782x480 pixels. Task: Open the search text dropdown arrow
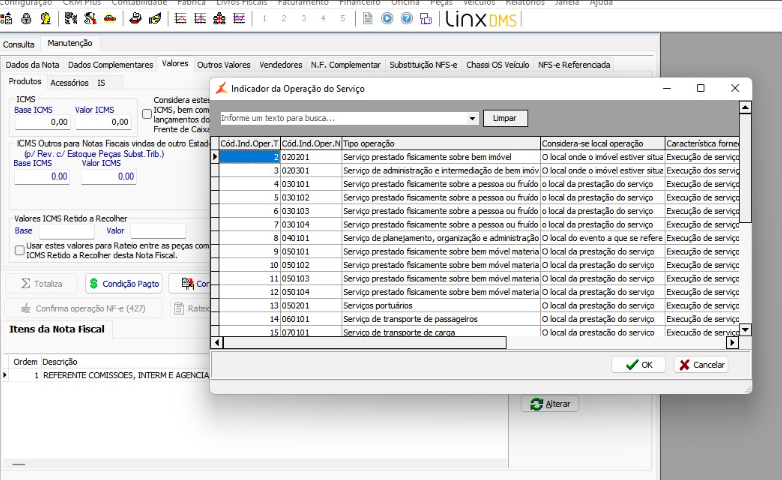[472, 118]
